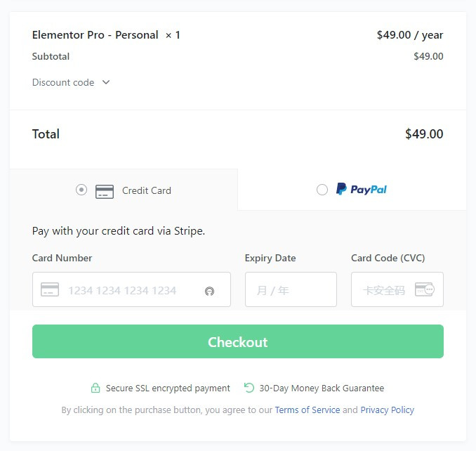
Task: Click the CVC card icon
Action: [424, 289]
